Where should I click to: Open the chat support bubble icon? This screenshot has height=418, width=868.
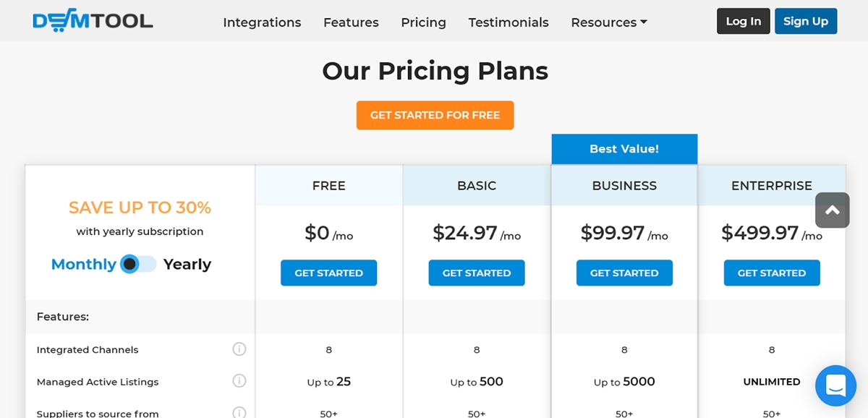[835, 385]
